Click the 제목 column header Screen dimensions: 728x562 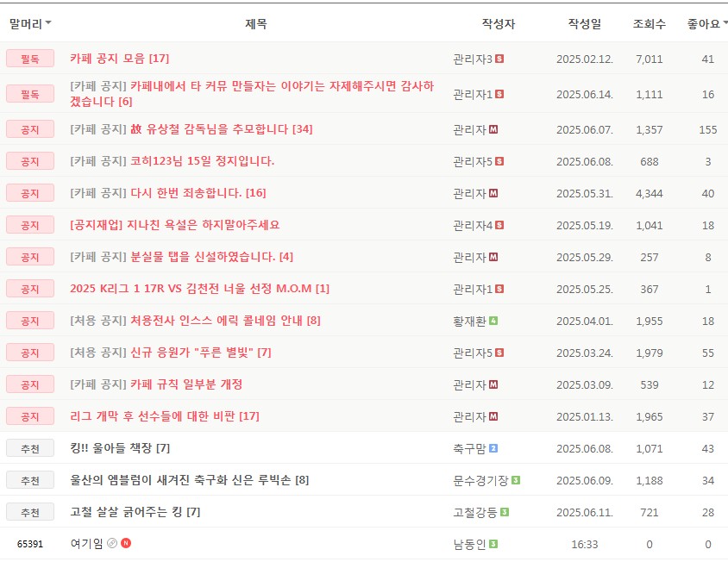click(x=256, y=23)
